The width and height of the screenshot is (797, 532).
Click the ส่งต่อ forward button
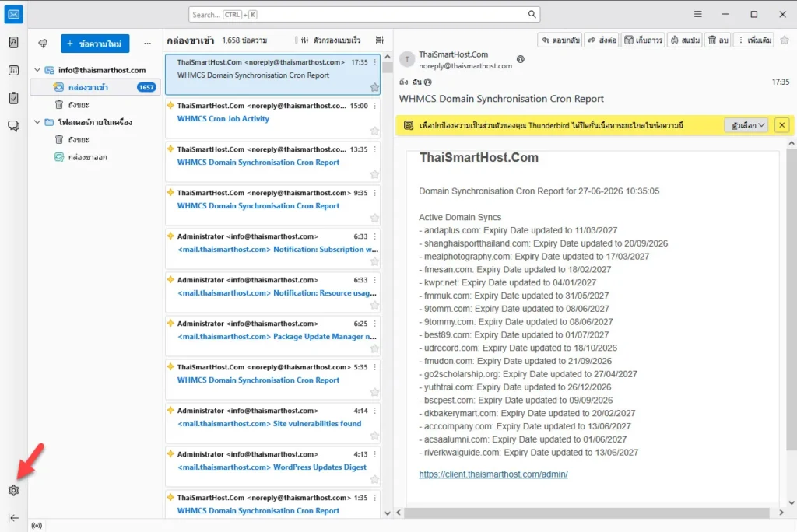click(x=602, y=40)
